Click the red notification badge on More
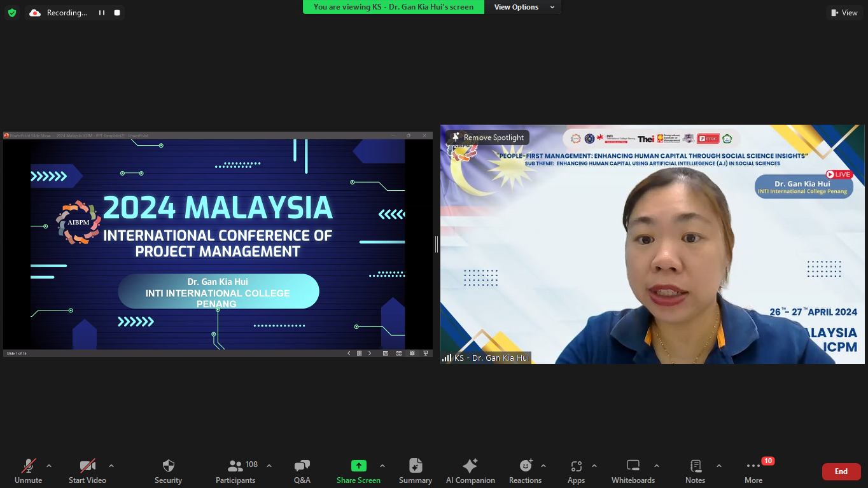 (767, 461)
